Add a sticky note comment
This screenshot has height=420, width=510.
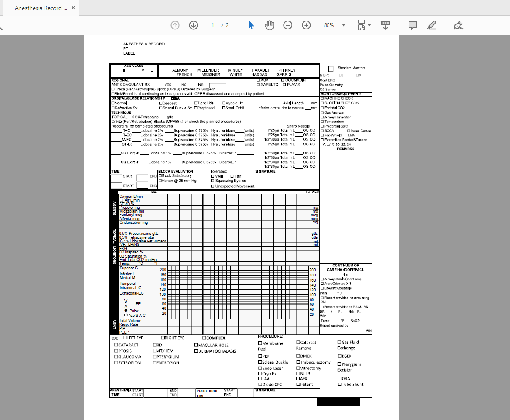(x=413, y=25)
